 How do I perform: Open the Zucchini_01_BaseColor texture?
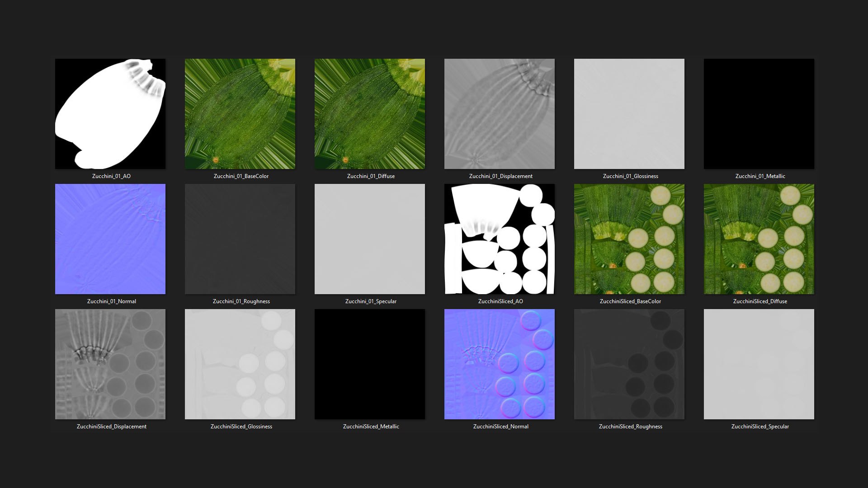click(x=240, y=114)
